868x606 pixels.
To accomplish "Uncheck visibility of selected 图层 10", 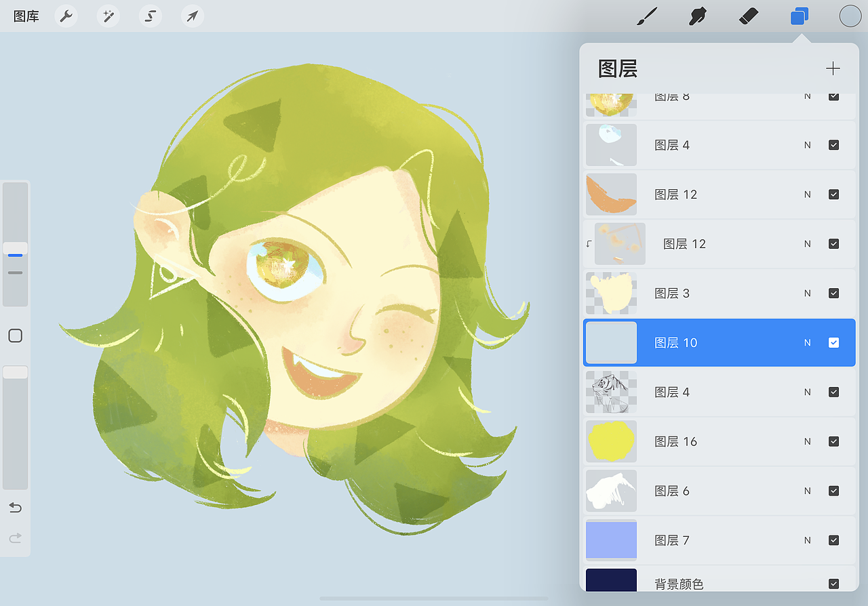I will 833,343.
